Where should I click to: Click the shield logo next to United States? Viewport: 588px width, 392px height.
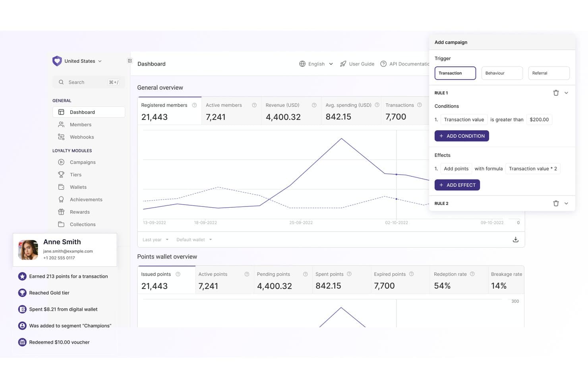[57, 61]
